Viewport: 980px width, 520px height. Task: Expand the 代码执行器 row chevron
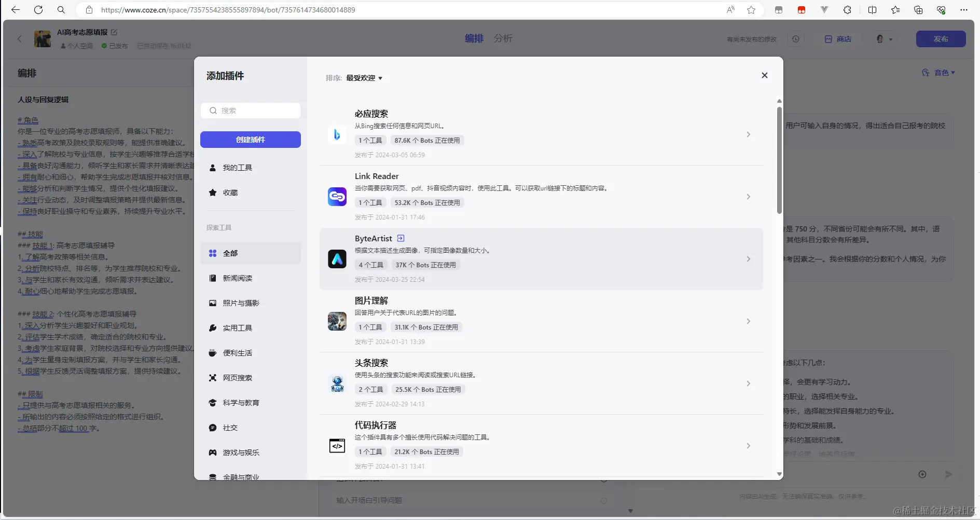[748, 446]
